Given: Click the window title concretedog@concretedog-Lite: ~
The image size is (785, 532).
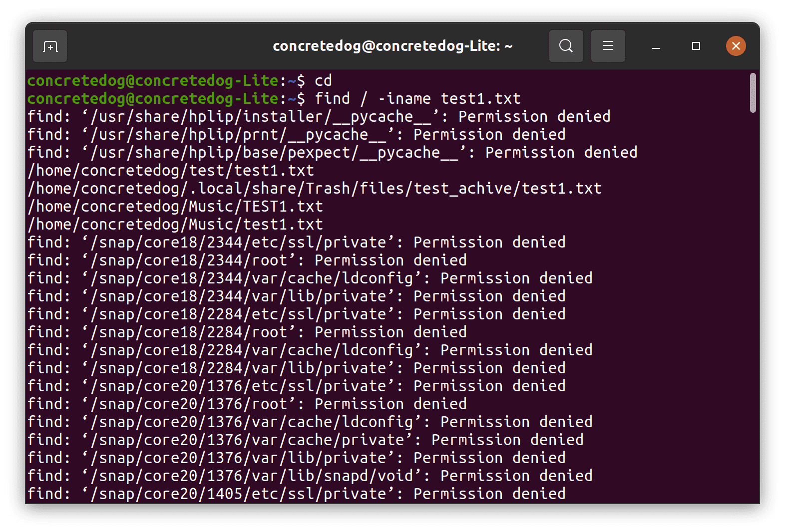Looking at the screenshot, I should click(x=392, y=46).
